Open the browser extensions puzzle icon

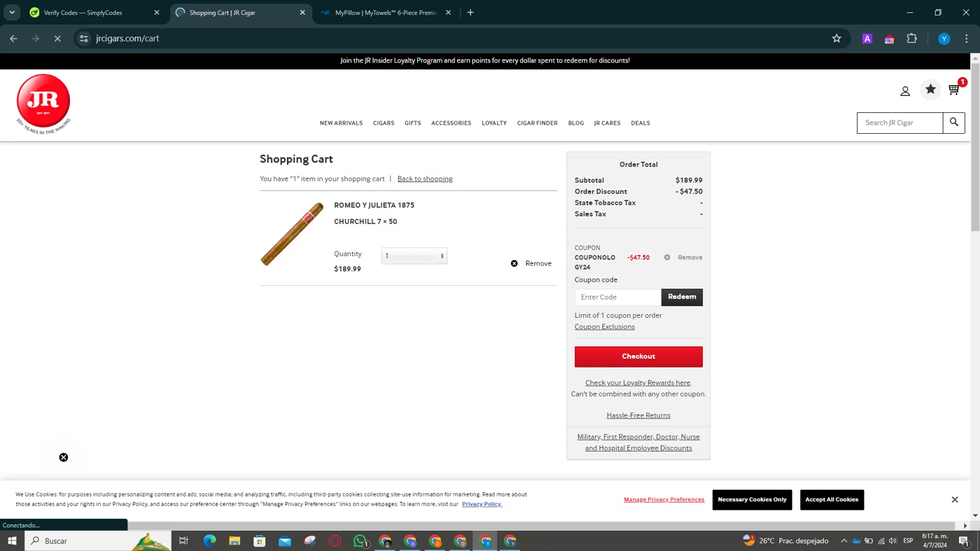912,39
